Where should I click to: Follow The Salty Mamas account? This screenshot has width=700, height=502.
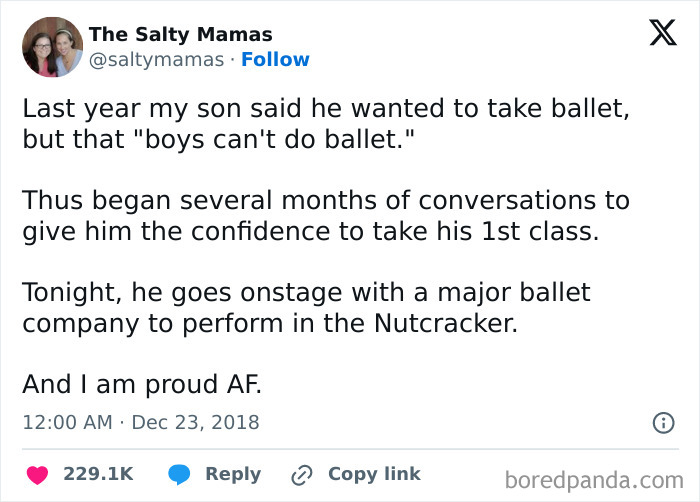275,60
